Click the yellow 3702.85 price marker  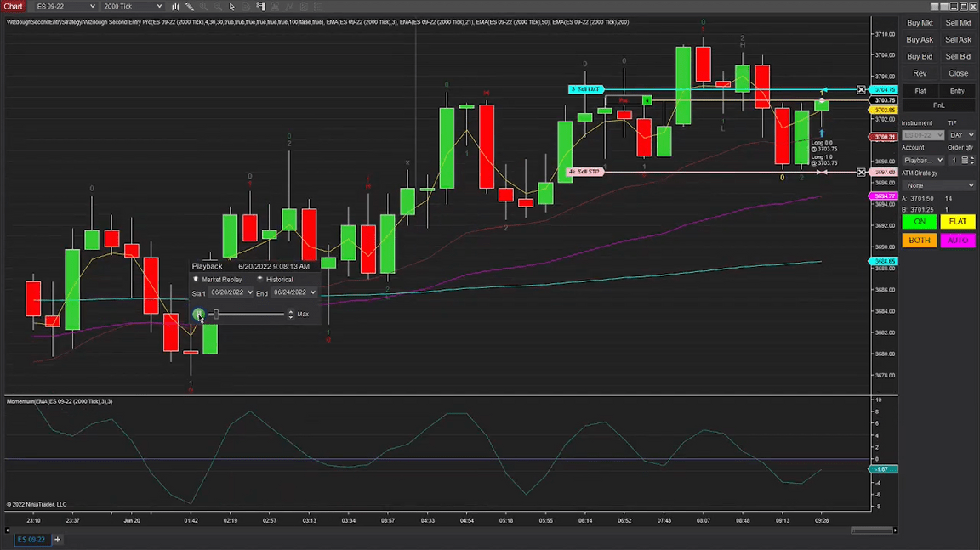click(x=884, y=110)
